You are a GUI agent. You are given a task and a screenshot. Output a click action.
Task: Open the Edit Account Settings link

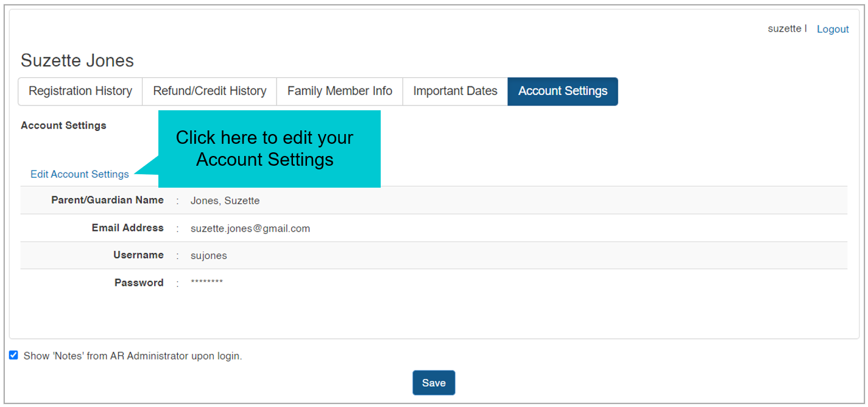point(80,174)
